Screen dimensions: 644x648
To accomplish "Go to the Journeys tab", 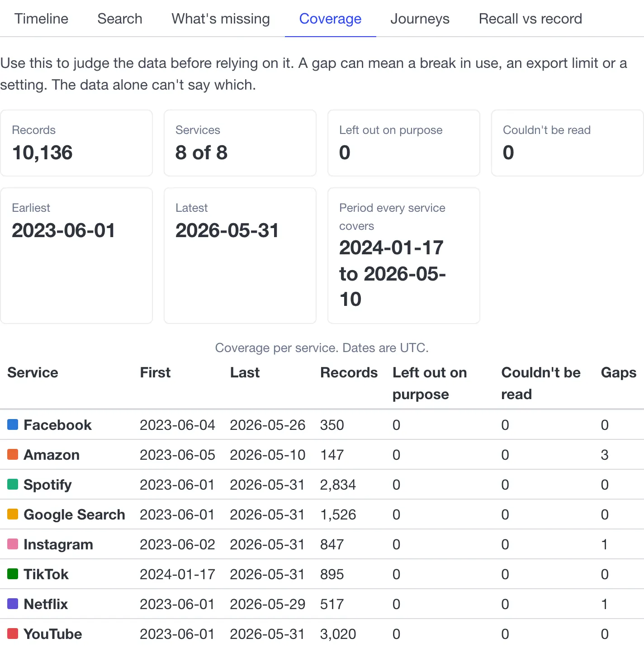I will 420,19.
